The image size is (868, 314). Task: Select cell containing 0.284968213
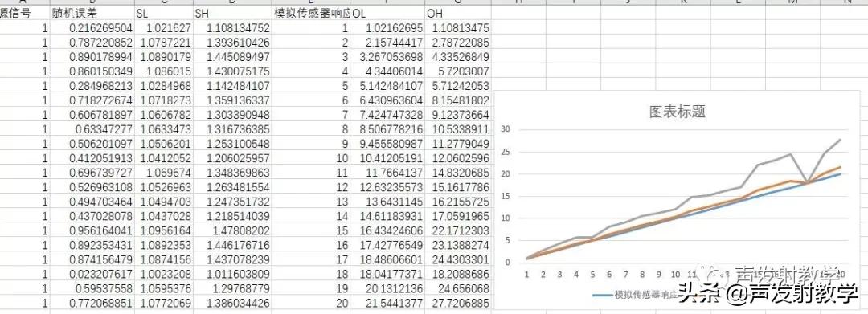click(92, 86)
